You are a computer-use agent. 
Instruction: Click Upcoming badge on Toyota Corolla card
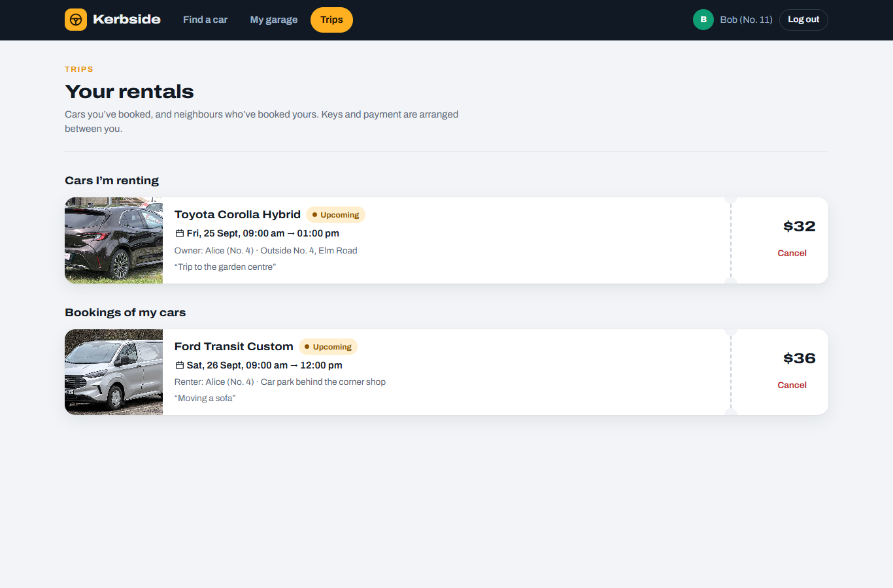[335, 214]
